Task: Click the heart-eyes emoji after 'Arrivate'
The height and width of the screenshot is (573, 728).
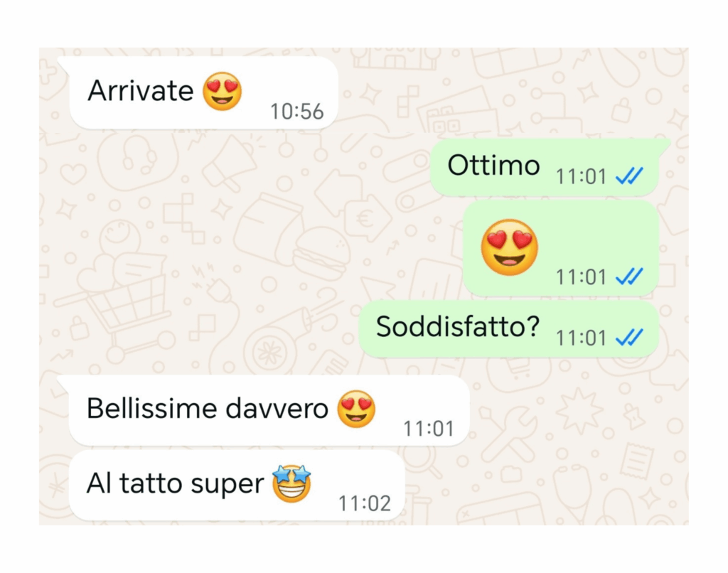Action: click(223, 91)
